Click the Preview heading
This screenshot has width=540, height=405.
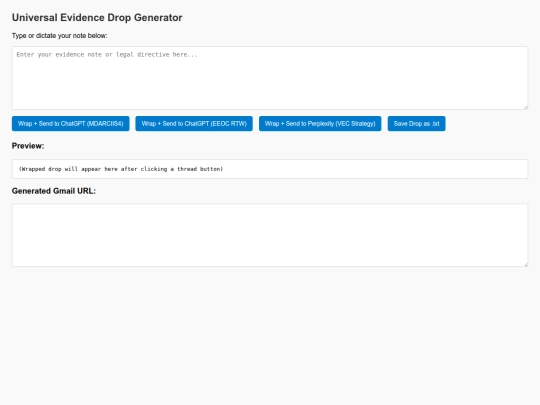[x=28, y=146]
